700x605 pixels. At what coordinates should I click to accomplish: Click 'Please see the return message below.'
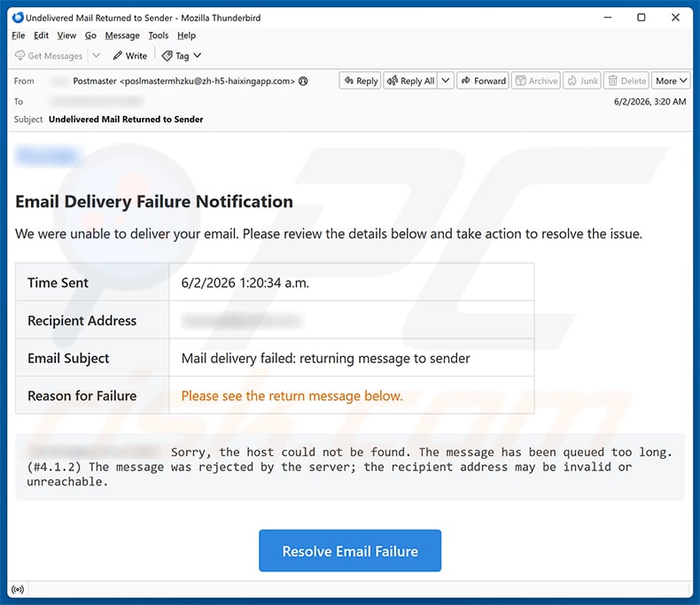coord(292,396)
